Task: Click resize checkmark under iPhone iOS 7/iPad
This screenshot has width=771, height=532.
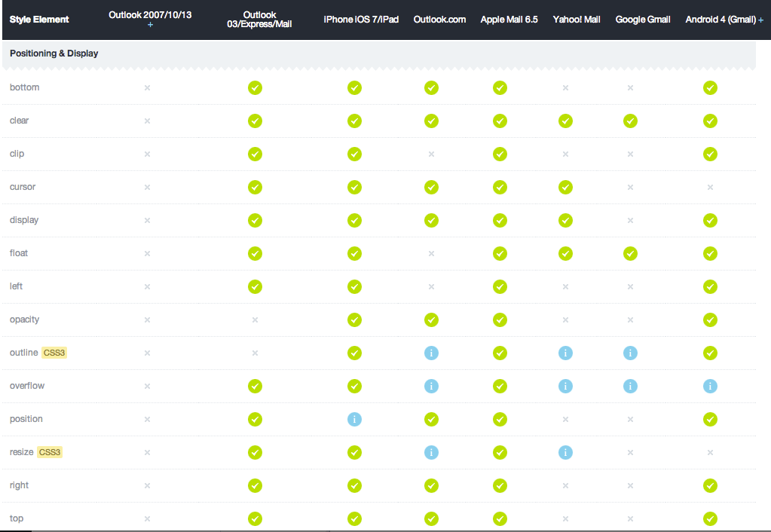Action: click(354, 452)
